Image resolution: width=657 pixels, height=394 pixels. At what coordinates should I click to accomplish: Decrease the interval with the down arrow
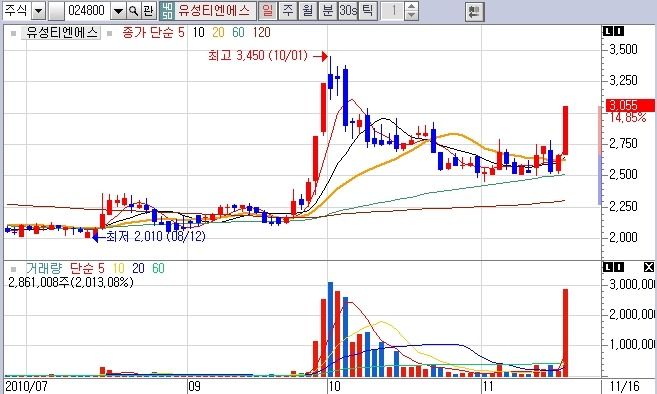click(x=411, y=16)
